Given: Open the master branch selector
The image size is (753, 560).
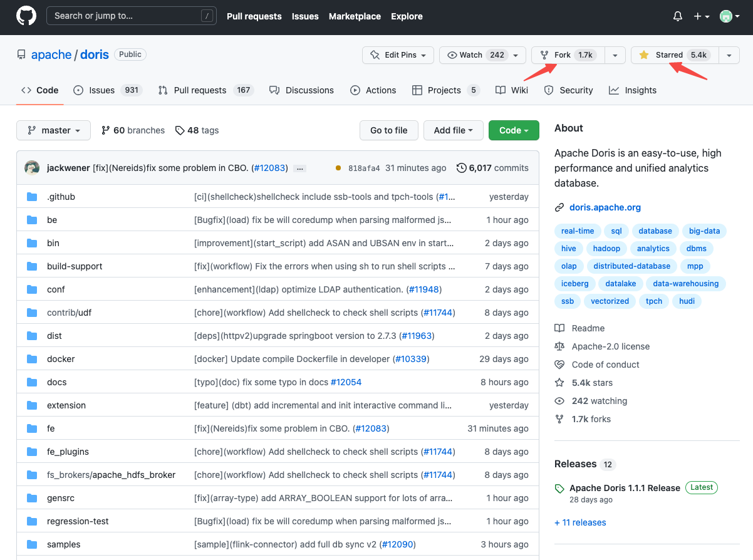Looking at the screenshot, I should coord(54,130).
